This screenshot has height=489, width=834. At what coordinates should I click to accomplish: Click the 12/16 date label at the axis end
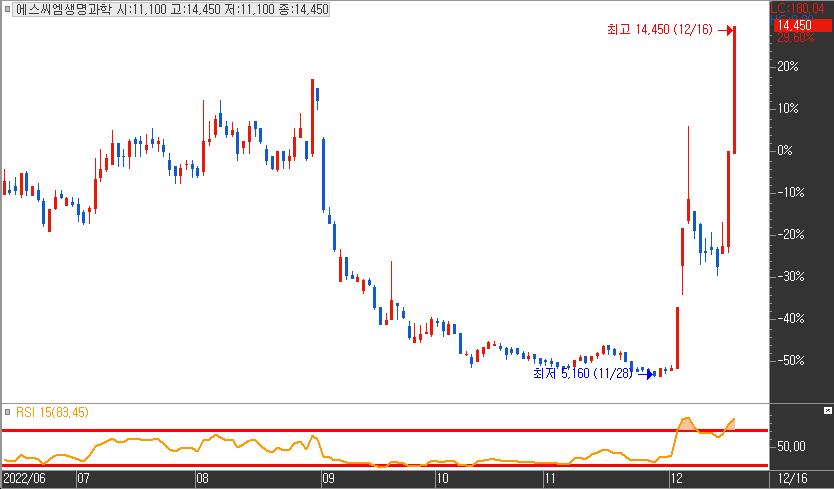pyautogui.click(x=792, y=478)
